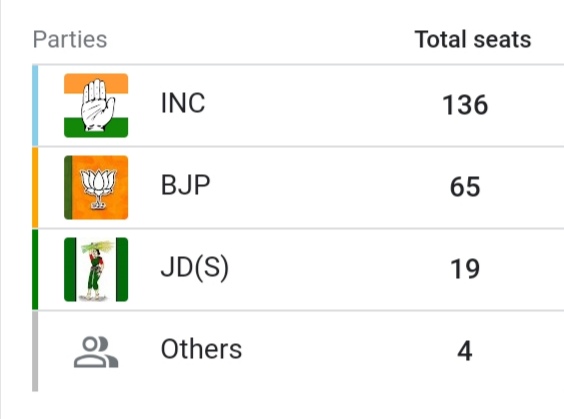Click the Parties column header
The width and height of the screenshot is (564, 419).
70,39
